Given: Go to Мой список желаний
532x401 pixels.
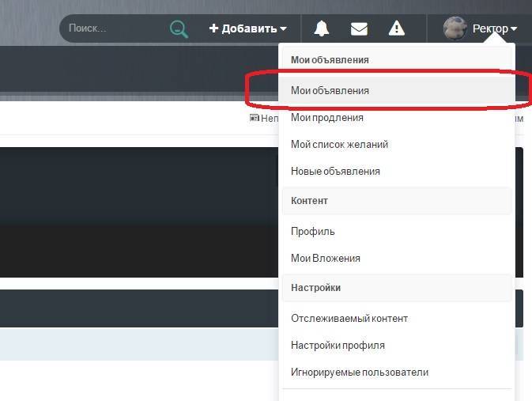Looking at the screenshot, I should click(339, 144).
